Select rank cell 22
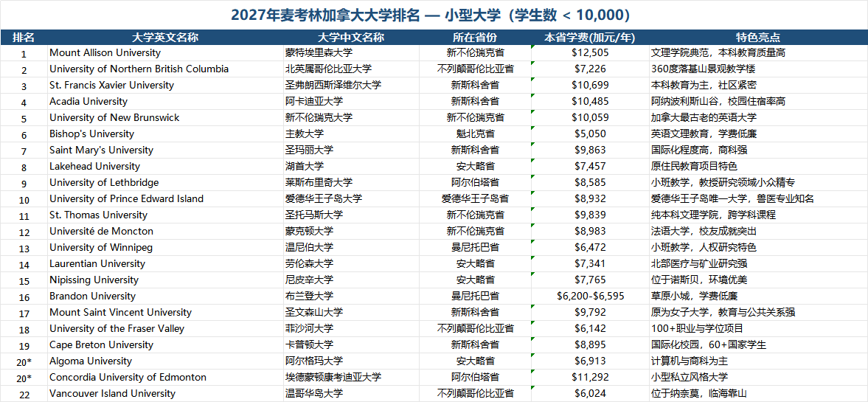Viewport: 868px width, 402px height. coord(24,393)
